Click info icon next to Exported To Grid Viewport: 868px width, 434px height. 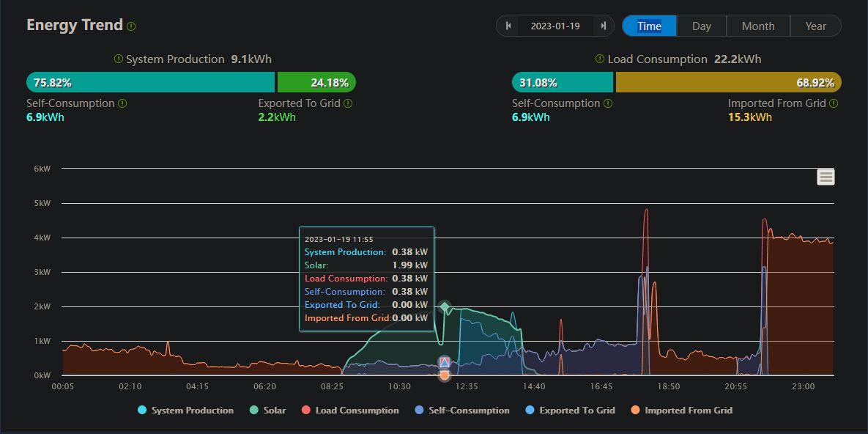tap(348, 103)
